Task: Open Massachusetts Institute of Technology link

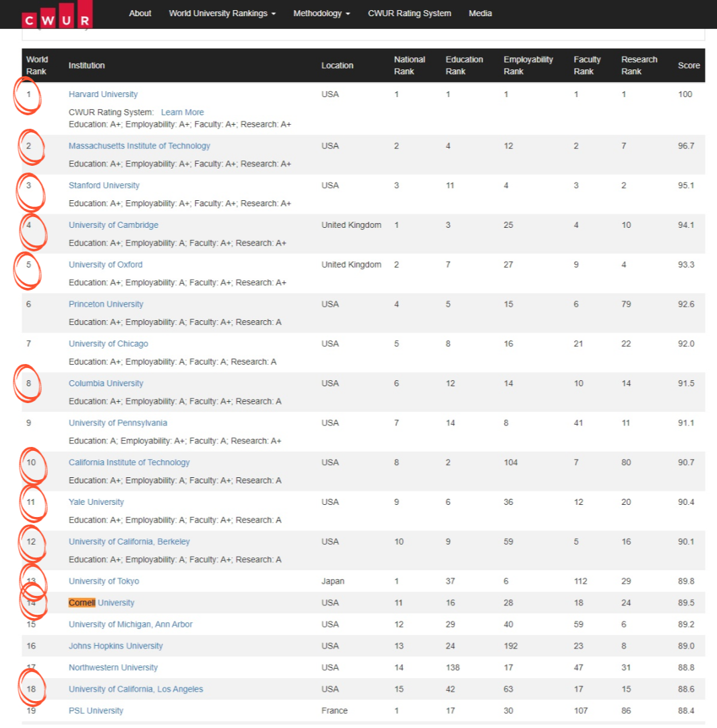Action: tap(139, 146)
